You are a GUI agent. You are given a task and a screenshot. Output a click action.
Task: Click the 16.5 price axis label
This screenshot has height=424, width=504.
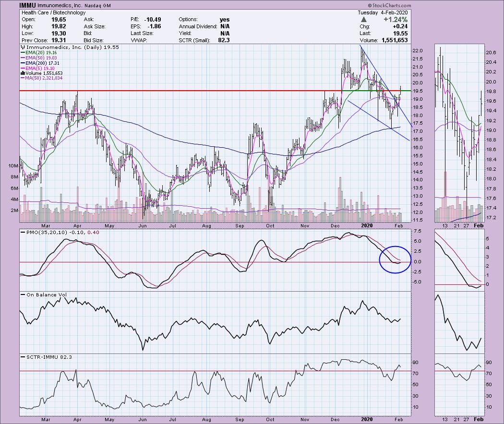tap(418, 140)
